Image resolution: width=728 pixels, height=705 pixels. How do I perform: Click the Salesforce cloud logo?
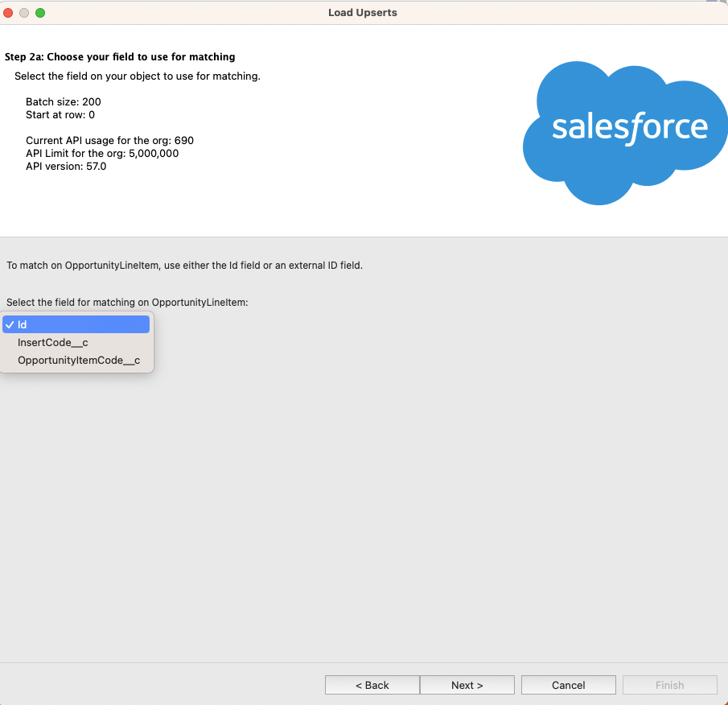click(625, 133)
